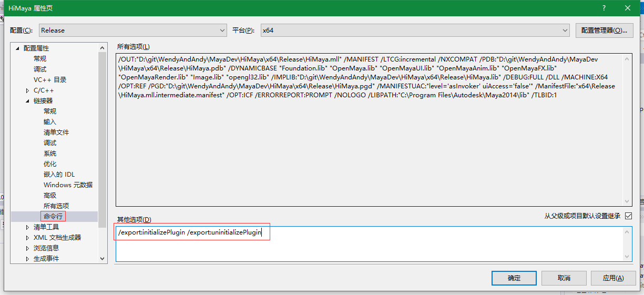Screen dimensions: 644x295
Task: Expand the C/C++ tree node
Action: point(28,90)
